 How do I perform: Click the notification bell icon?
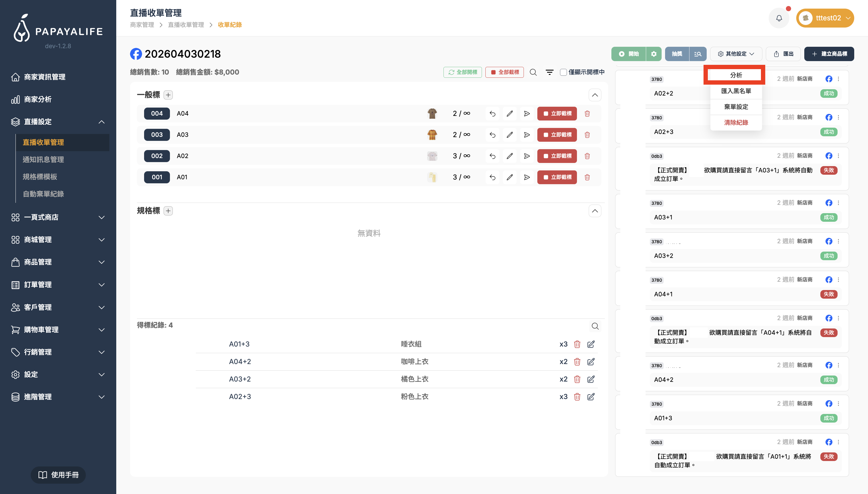click(x=779, y=18)
